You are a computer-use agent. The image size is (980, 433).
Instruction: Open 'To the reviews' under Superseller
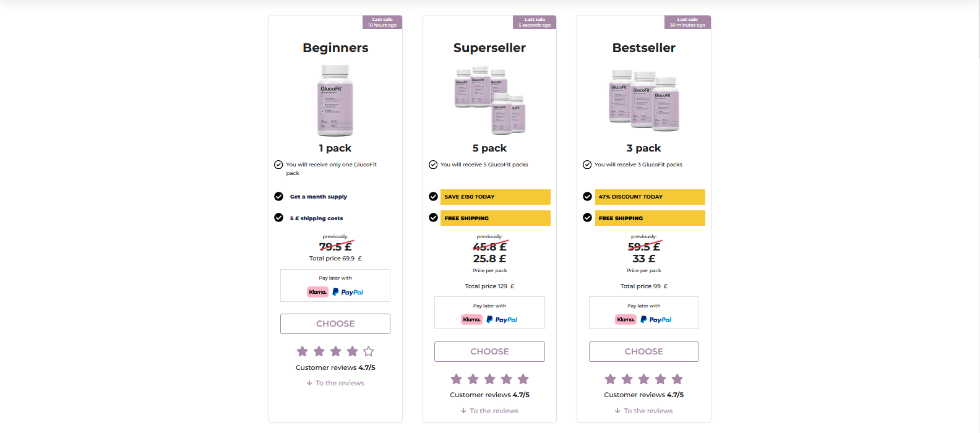(x=494, y=411)
